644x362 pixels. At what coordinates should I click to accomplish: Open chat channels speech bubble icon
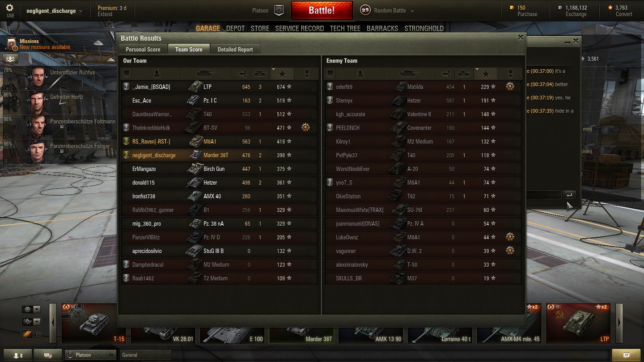click(48, 355)
